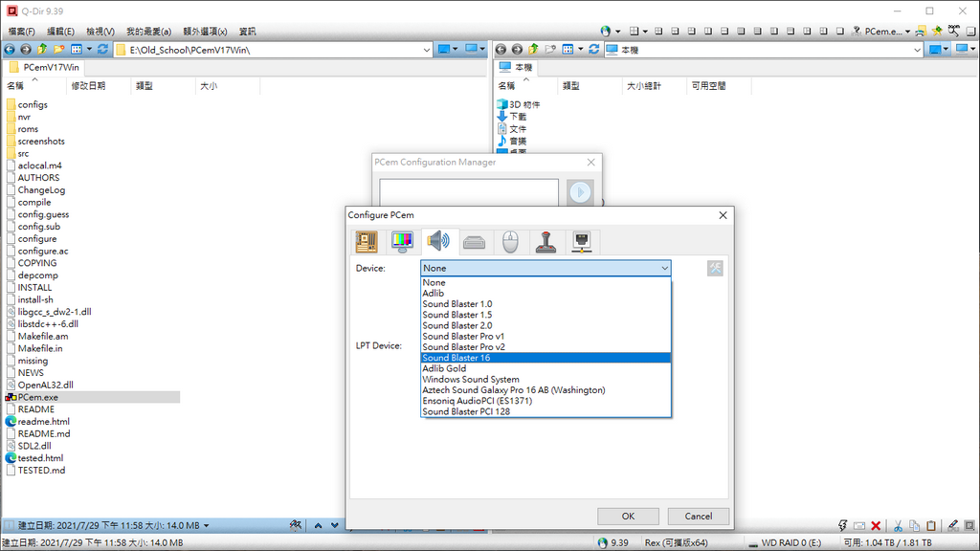Open the right pane view mode dropdown arrow
Viewport: 980px width, 551px height.
(581, 50)
